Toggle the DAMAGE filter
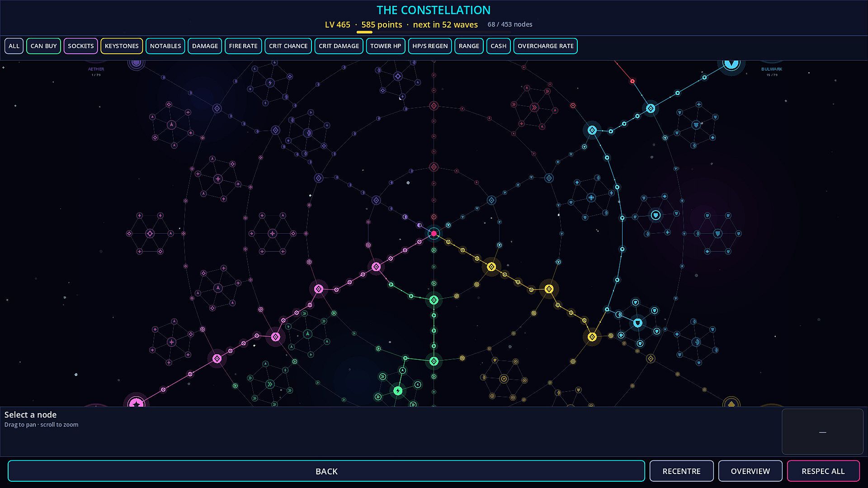The width and height of the screenshot is (868, 488). click(205, 46)
